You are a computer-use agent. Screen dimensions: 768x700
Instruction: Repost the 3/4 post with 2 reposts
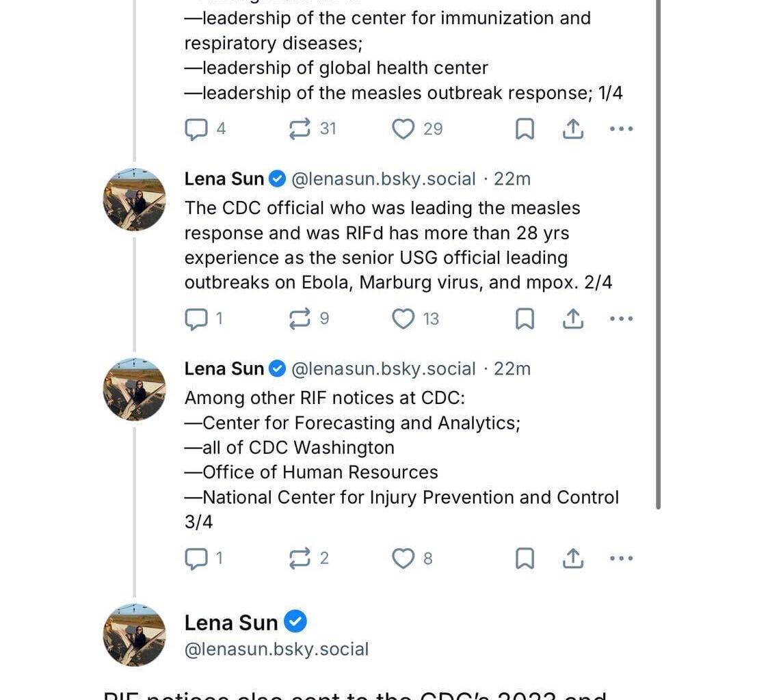pyautogui.click(x=300, y=559)
